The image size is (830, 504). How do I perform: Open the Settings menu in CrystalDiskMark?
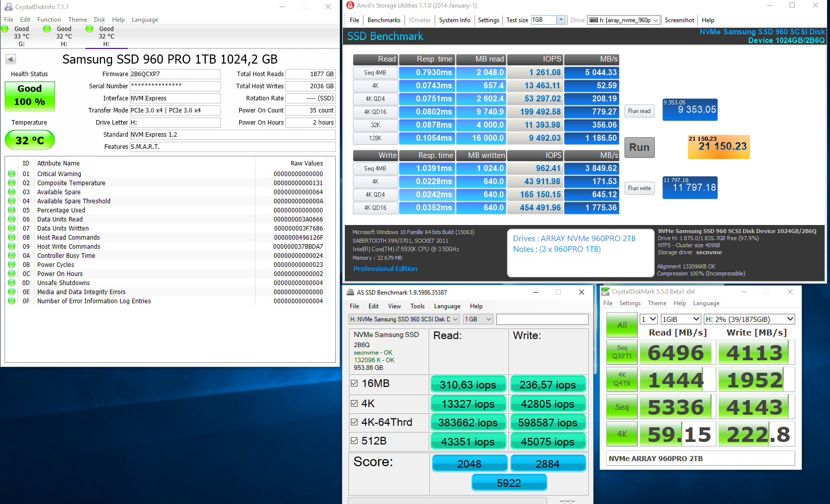[630, 303]
